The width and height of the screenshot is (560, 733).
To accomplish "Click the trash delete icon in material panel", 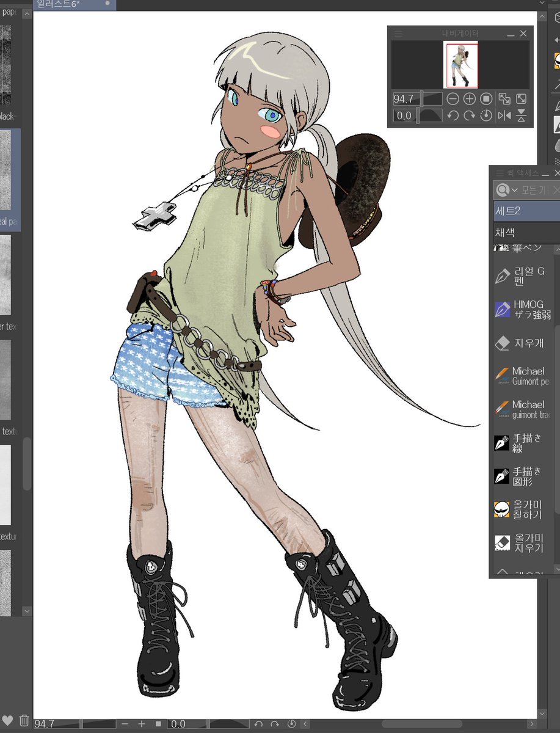I will [24, 721].
